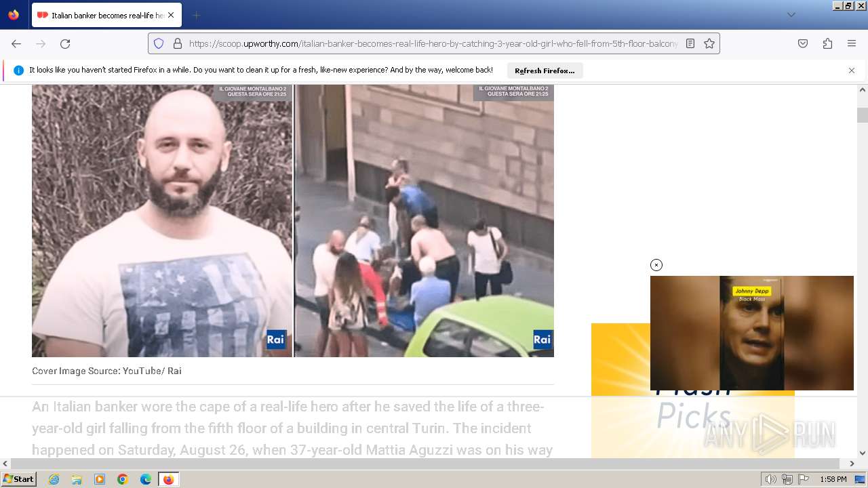Image resolution: width=868 pixels, height=488 pixels.
Task: Expand the list all tabs dropdown
Action: pyautogui.click(x=791, y=15)
